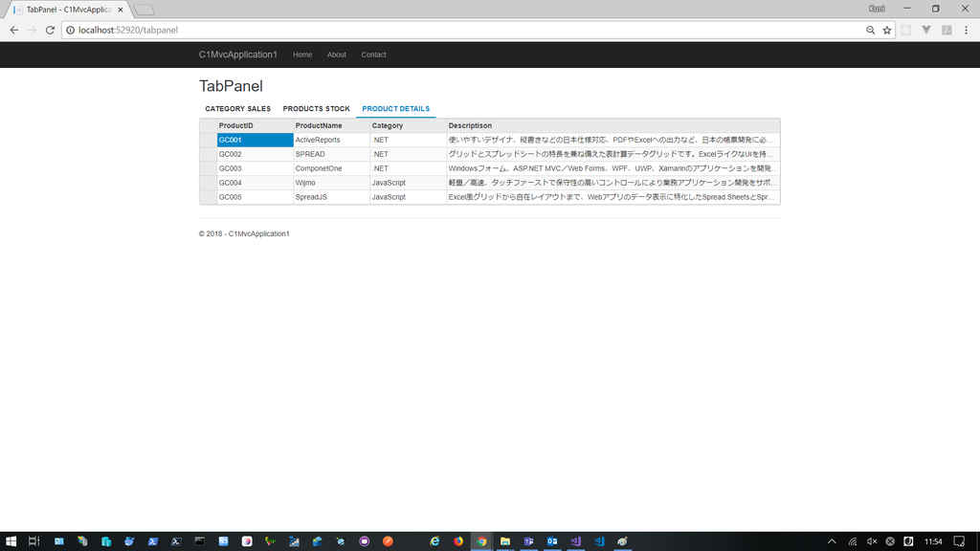
Task: Reload the current page
Action: click(x=50, y=30)
